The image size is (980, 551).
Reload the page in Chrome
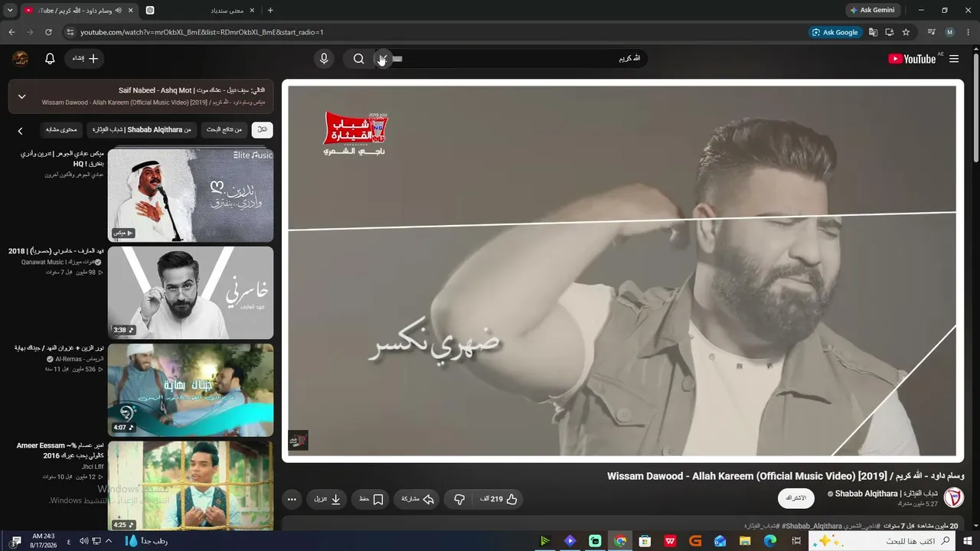[48, 32]
